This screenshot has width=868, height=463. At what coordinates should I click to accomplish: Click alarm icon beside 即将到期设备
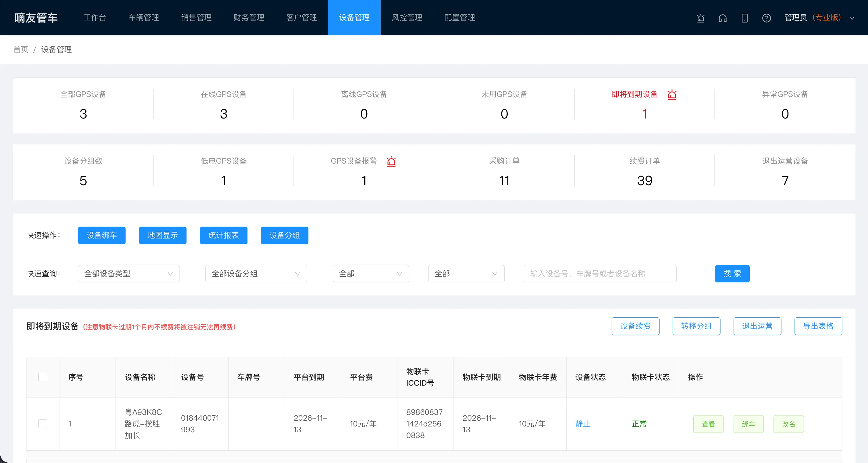coord(672,95)
